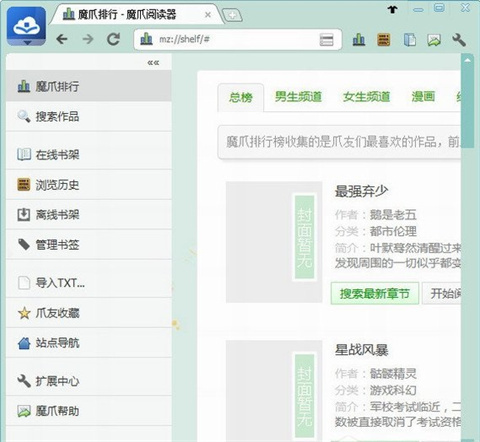Click the open book icon beside 在线书架
The image size is (480, 442).
(24, 154)
